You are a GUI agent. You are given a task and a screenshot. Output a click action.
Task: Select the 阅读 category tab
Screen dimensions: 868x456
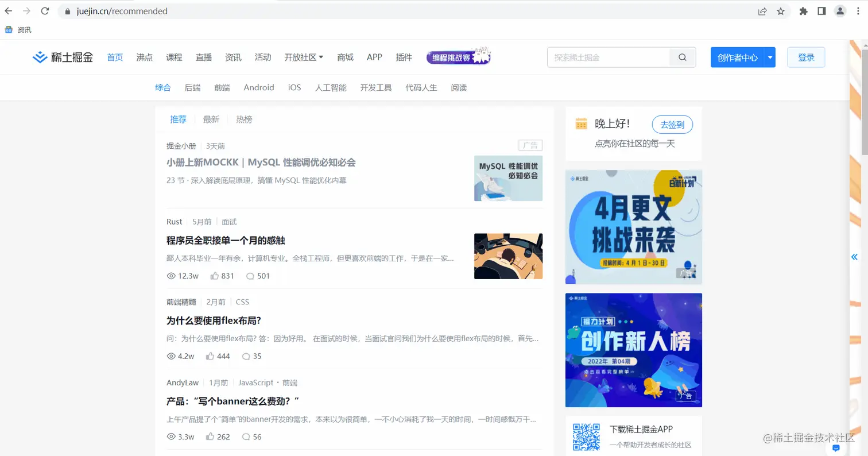pos(459,87)
